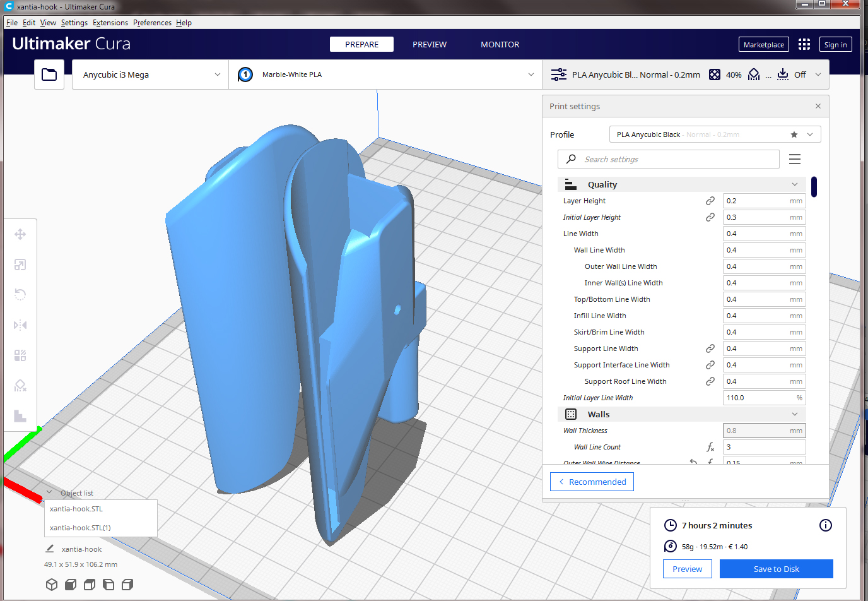Open the Settings menu
868x601 pixels.
pyautogui.click(x=74, y=23)
